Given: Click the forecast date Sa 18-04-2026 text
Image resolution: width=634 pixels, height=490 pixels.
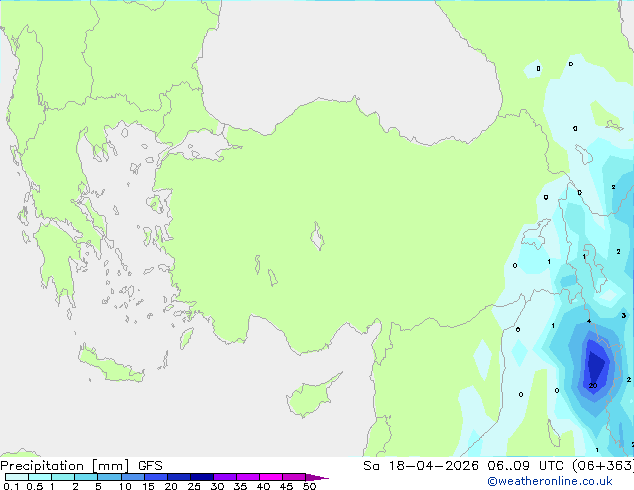Looking at the screenshot, I should pos(421,465).
